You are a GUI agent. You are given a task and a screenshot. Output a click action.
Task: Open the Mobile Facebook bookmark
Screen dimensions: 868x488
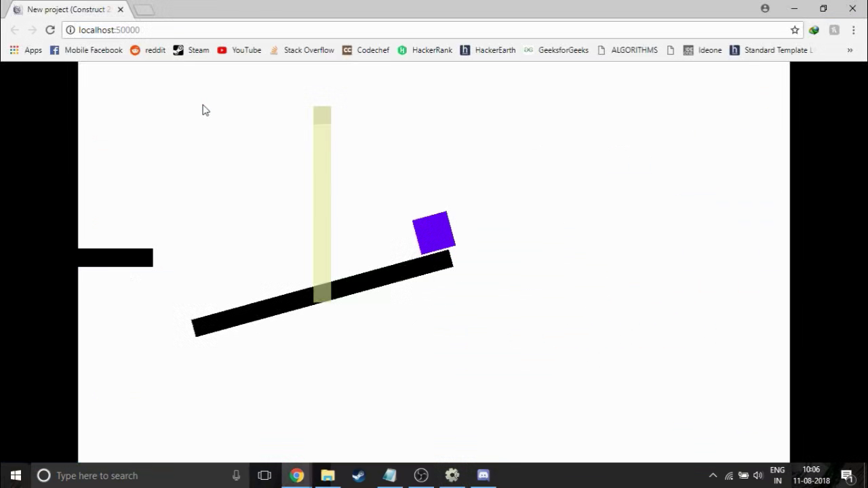point(86,50)
